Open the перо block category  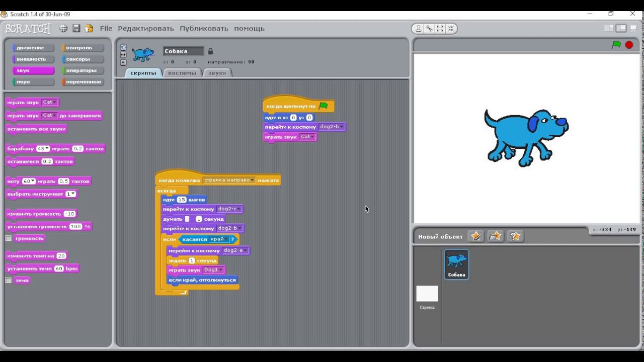point(33,82)
